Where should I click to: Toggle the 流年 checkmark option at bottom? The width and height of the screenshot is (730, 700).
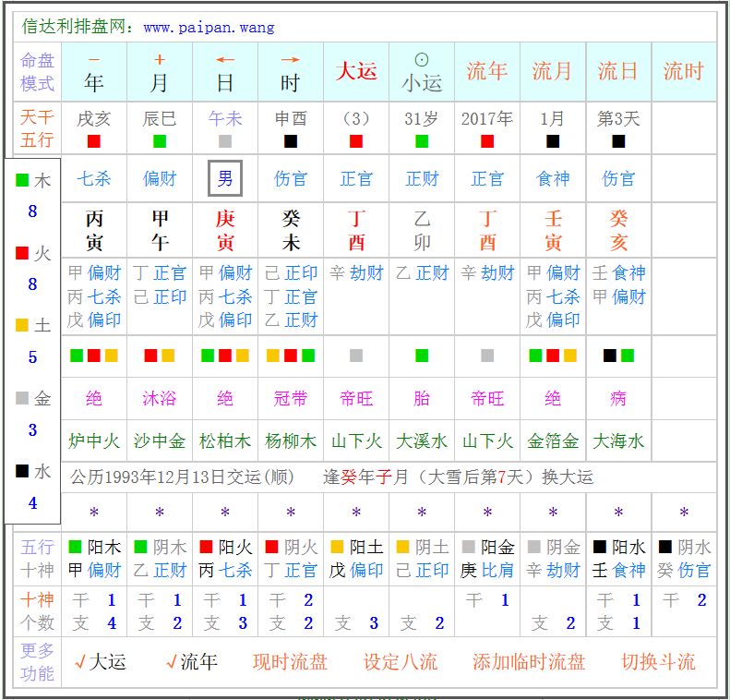point(192,661)
